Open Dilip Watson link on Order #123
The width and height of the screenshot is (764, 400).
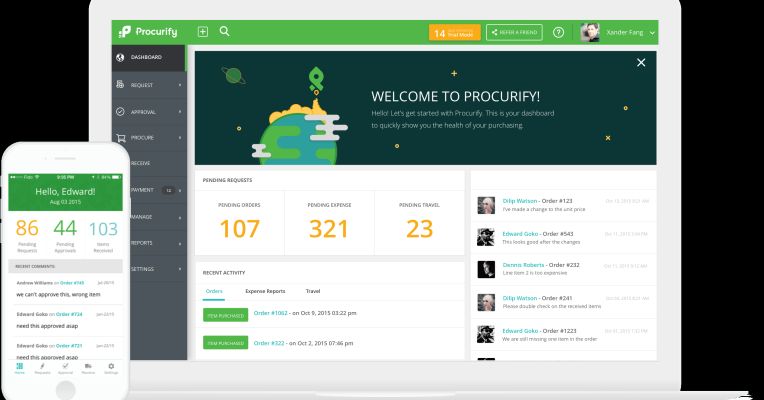519,201
